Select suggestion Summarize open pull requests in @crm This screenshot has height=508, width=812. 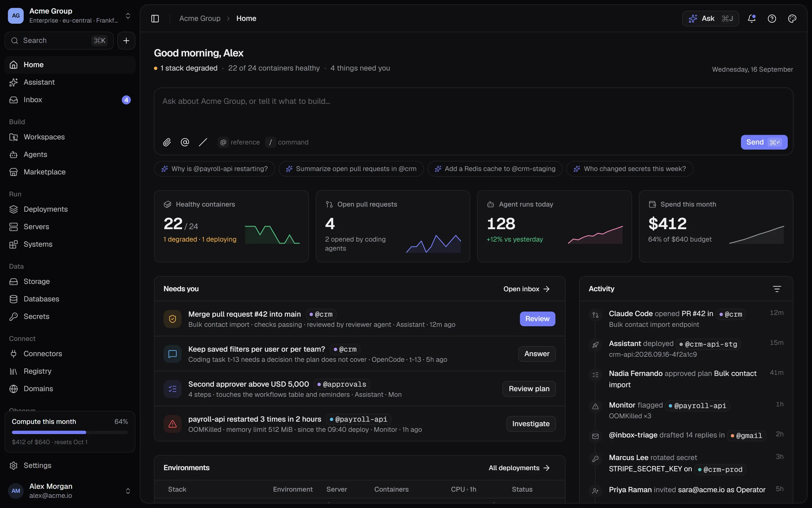[351, 169]
